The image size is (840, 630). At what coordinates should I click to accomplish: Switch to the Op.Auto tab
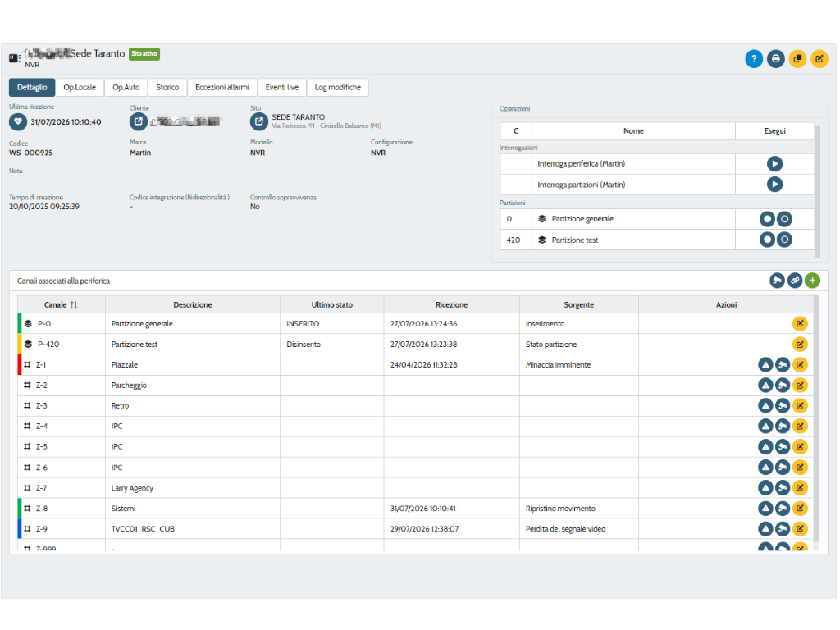pyautogui.click(x=126, y=87)
